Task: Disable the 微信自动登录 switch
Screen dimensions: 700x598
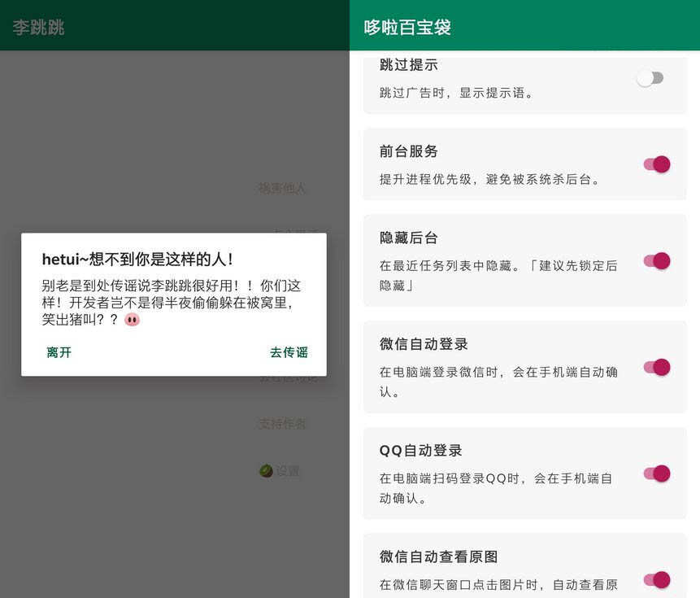Action: coord(655,367)
